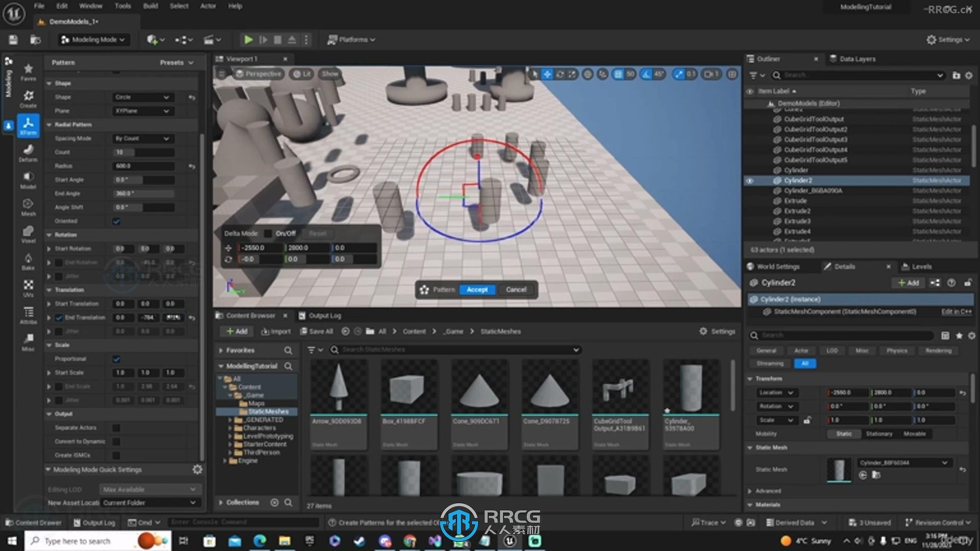Open Windows Start menu
The width and height of the screenshot is (980, 551).
(12, 541)
